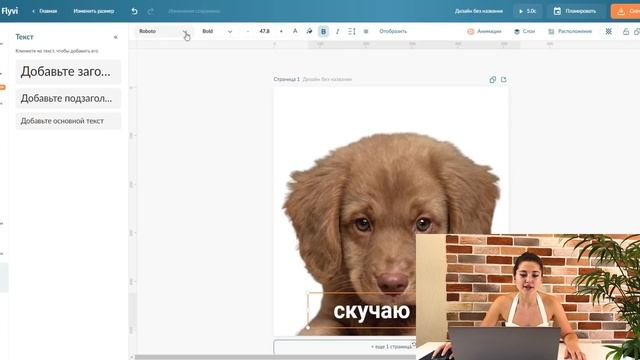Screen dimensions: 640x360
Task: Click the add page icon above canvas
Action: point(504,80)
